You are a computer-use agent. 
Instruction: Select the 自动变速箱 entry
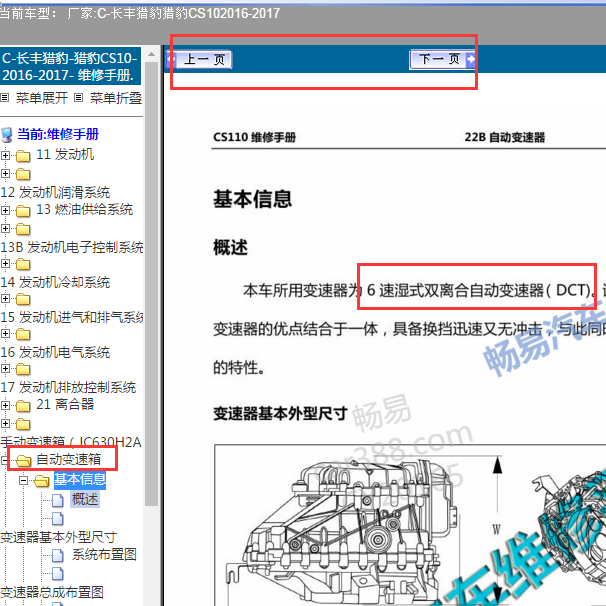pos(68,459)
